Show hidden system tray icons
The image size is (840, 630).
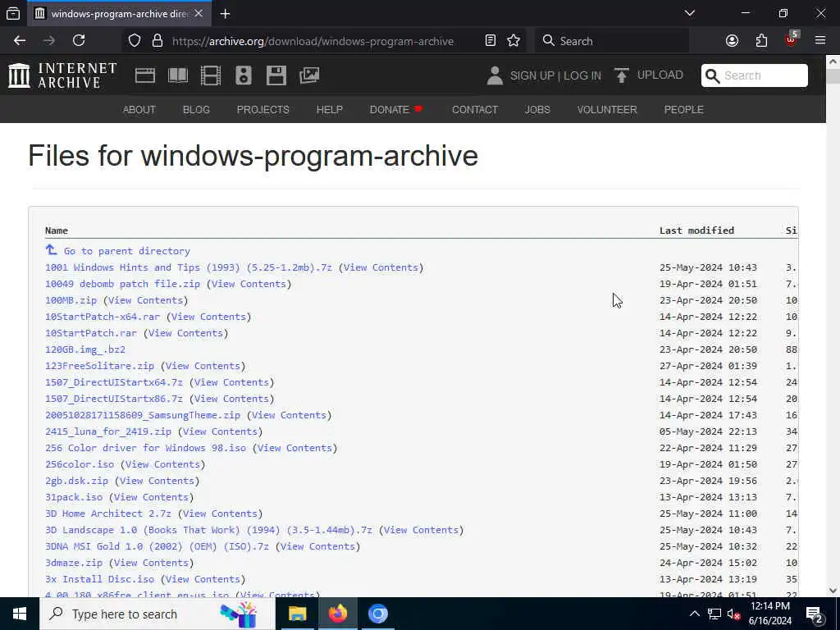click(x=694, y=614)
